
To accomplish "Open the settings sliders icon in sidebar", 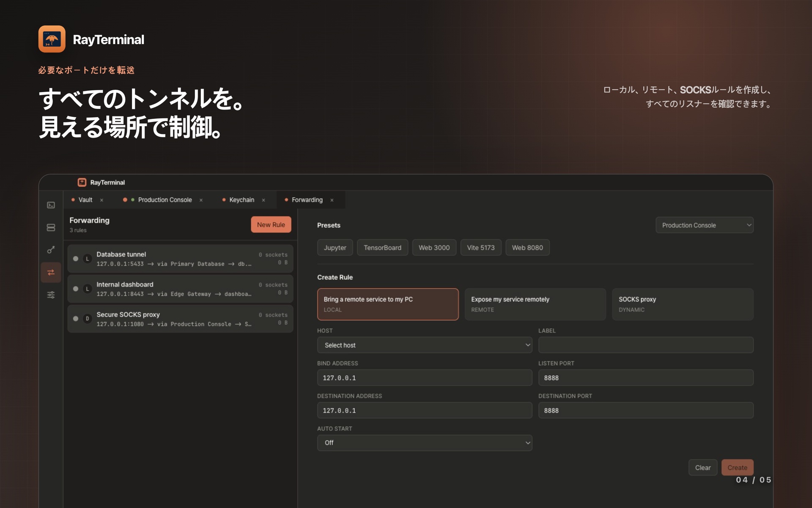I will pos(51,295).
